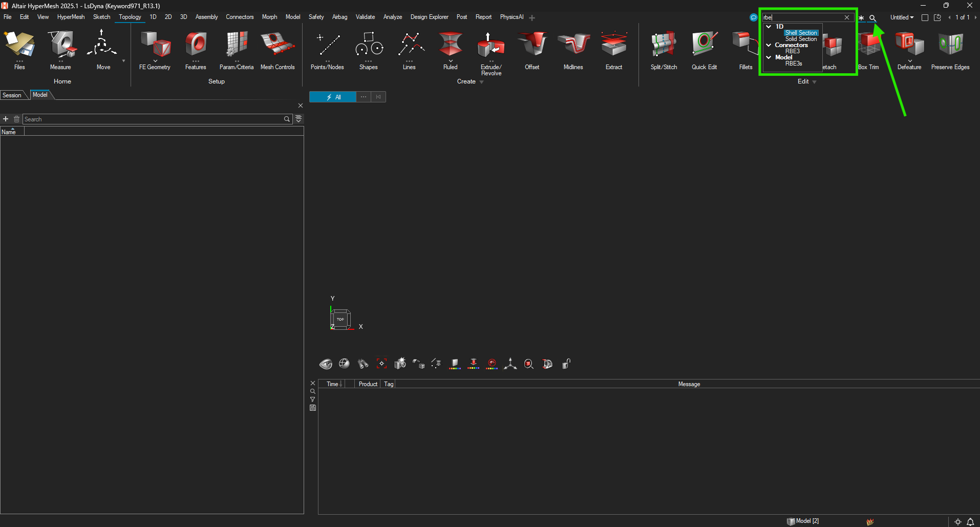The height and width of the screenshot is (527, 980).
Task: Sort messages by the Time column header
Action: [333, 384]
